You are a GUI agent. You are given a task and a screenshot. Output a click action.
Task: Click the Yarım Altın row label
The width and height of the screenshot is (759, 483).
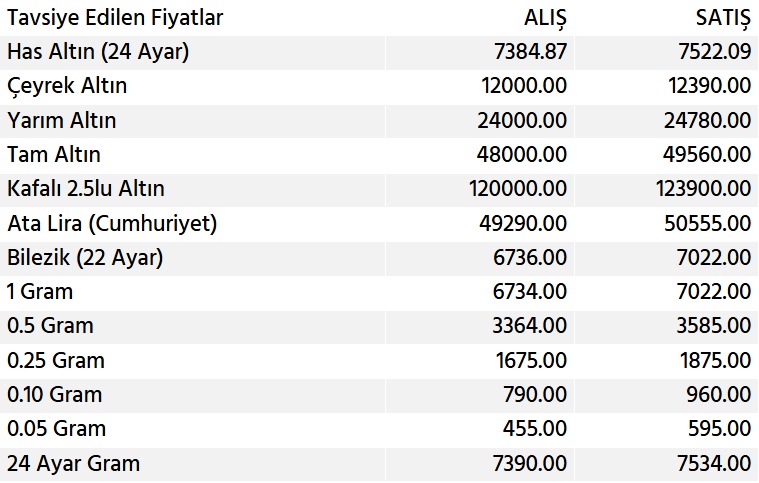click(62, 121)
